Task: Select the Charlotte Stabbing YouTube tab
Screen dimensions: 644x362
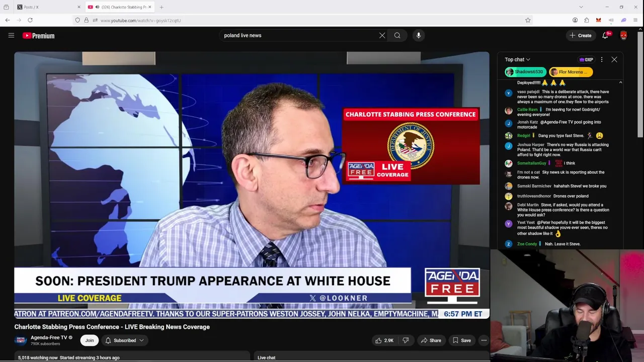Action: point(119,7)
